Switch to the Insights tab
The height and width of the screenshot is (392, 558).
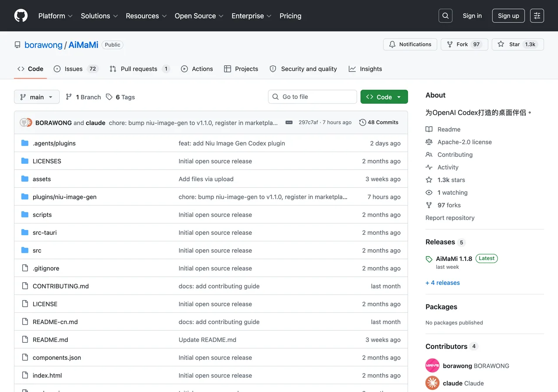[x=365, y=69]
